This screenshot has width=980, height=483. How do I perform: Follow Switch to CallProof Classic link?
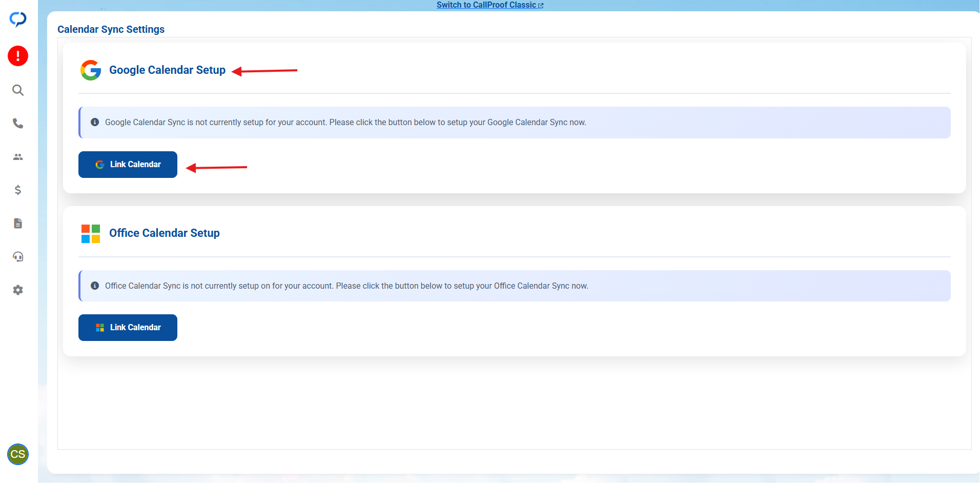click(490, 5)
